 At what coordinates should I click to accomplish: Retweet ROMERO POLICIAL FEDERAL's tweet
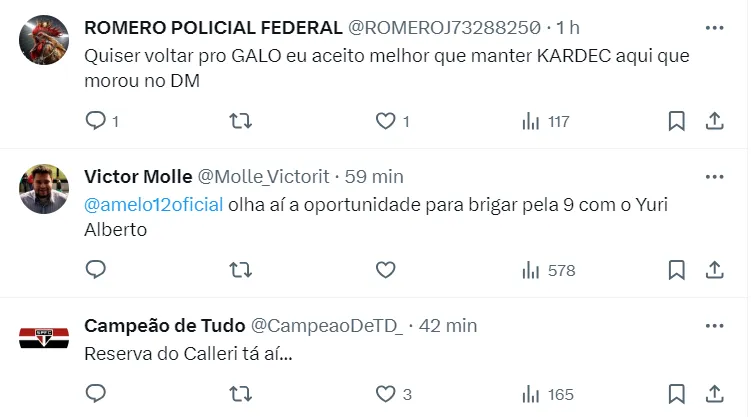[241, 121]
